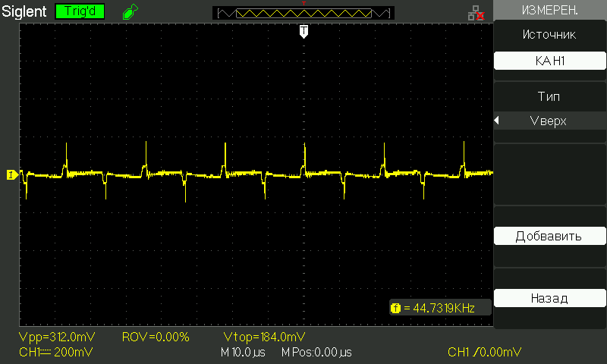Image resolution: width=607 pixels, height=364 pixels.
Task: Click the white T trigger position marker
Action: click(303, 31)
